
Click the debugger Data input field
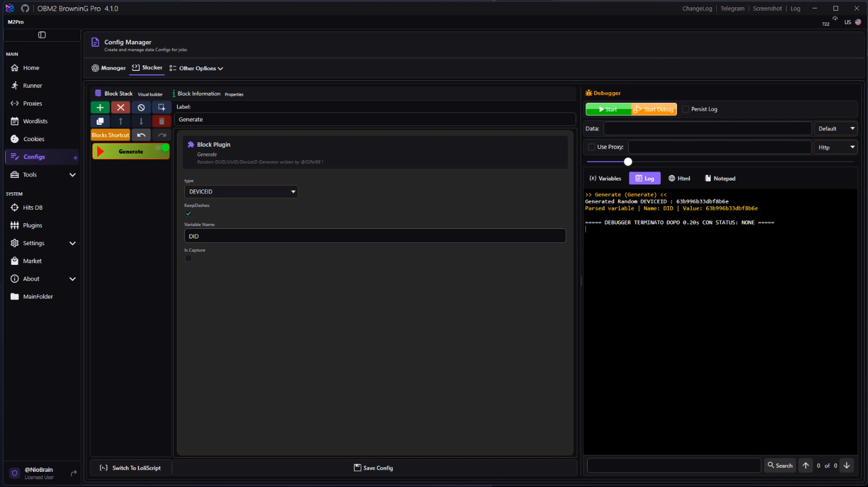tap(707, 129)
